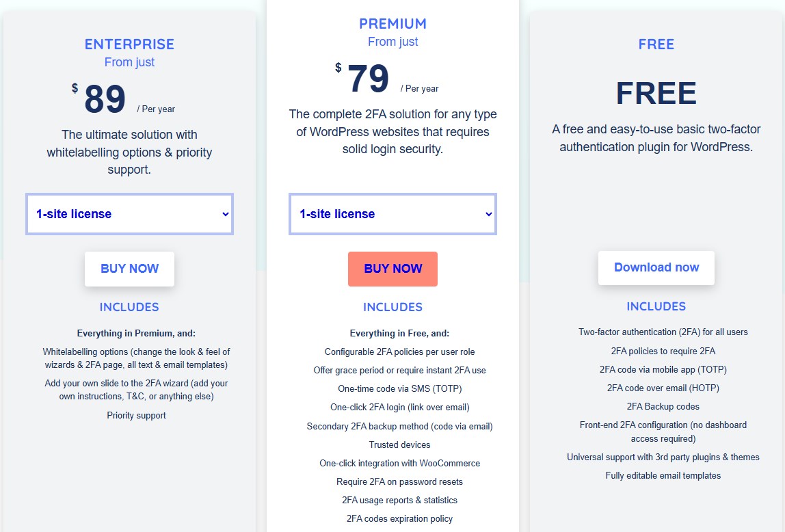This screenshot has height=532, width=785.
Task: Click the large FREE price text
Action: pyautogui.click(x=656, y=94)
